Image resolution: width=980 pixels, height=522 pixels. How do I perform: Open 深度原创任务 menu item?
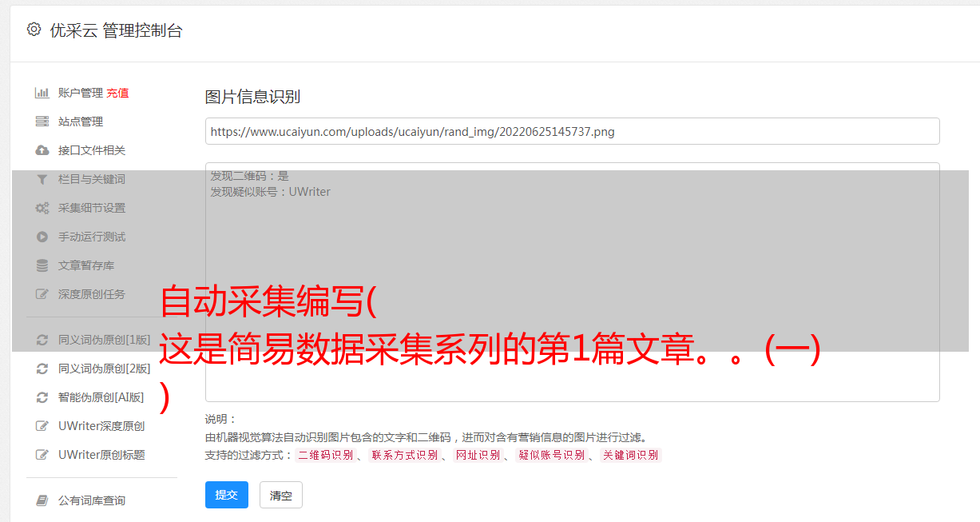point(92,294)
